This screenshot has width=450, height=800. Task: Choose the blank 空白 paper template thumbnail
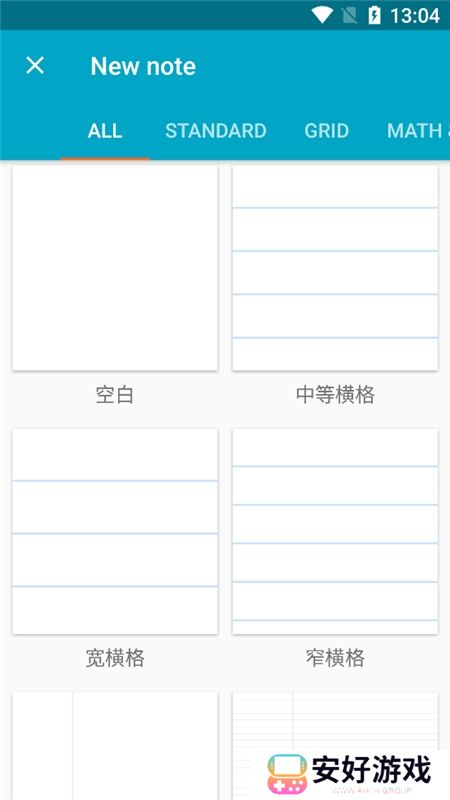[115, 268]
